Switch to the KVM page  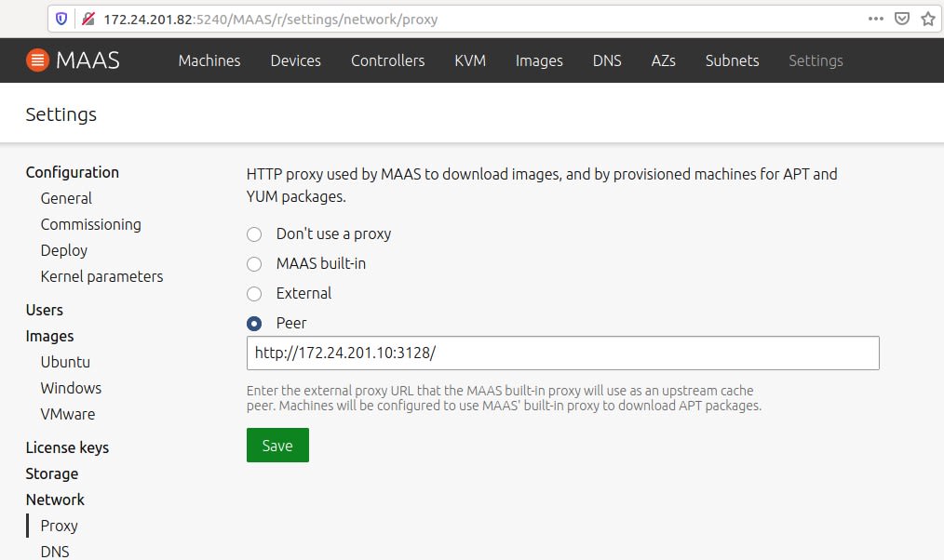[470, 60]
